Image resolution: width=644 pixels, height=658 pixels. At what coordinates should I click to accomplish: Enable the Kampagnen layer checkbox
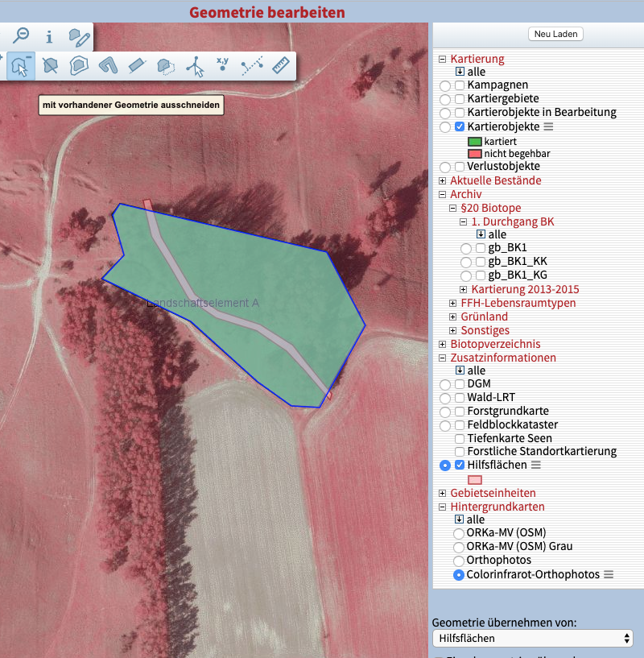coord(460,85)
